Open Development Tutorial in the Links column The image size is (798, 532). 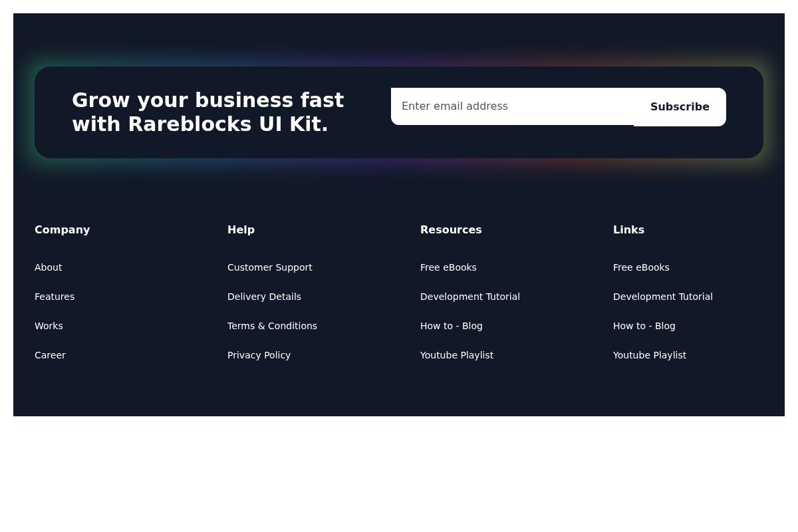(662, 297)
